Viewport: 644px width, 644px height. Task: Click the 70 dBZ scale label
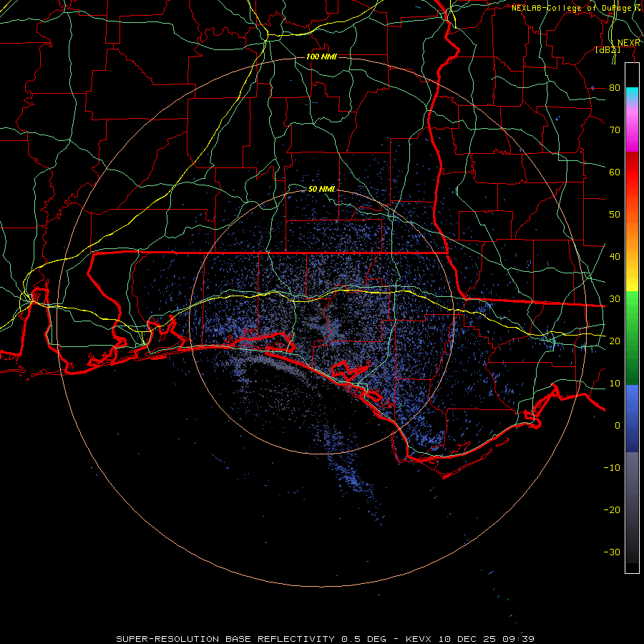(x=615, y=130)
